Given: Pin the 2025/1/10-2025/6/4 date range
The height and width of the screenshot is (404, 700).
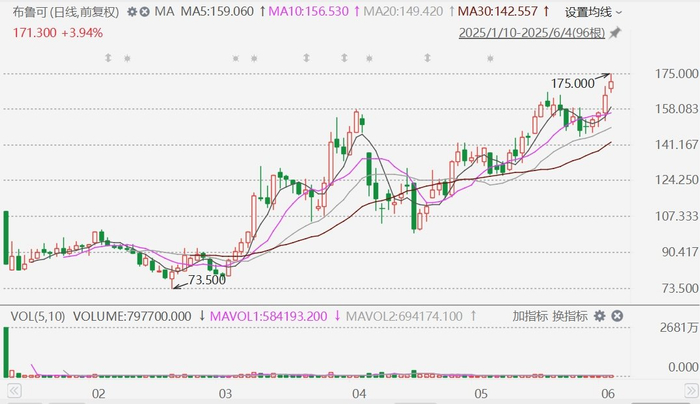Looking at the screenshot, I should click(x=615, y=33).
